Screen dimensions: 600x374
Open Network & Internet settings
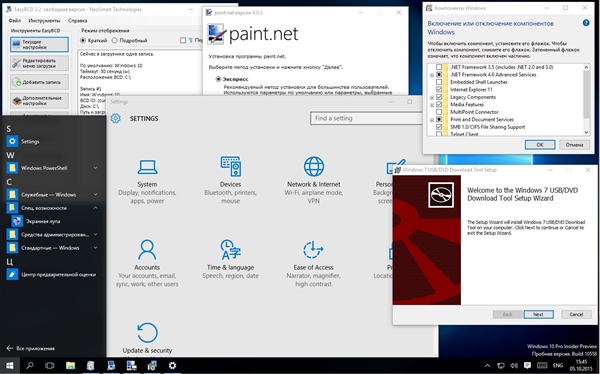click(313, 180)
